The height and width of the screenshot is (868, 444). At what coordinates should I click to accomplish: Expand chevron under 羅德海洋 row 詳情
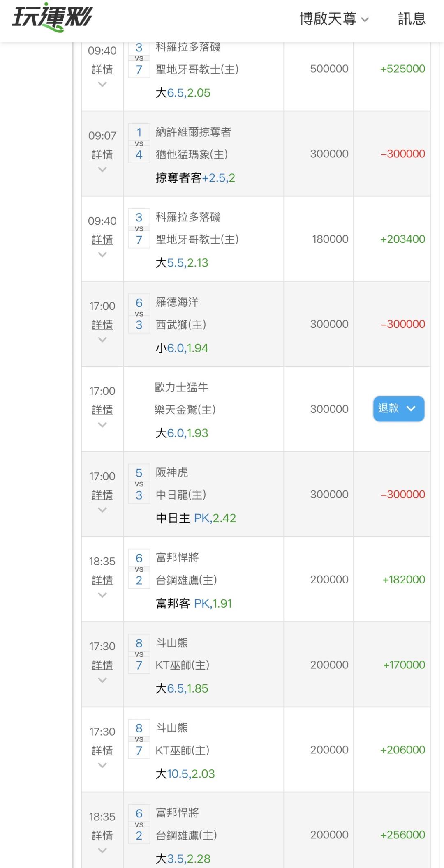(x=102, y=340)
